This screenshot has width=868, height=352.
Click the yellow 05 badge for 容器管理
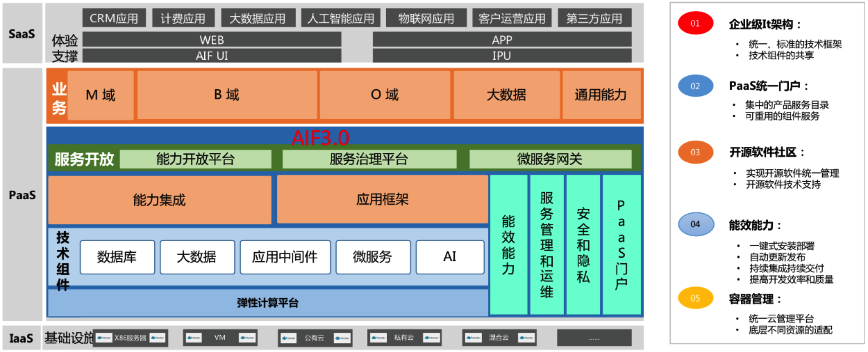695,299
